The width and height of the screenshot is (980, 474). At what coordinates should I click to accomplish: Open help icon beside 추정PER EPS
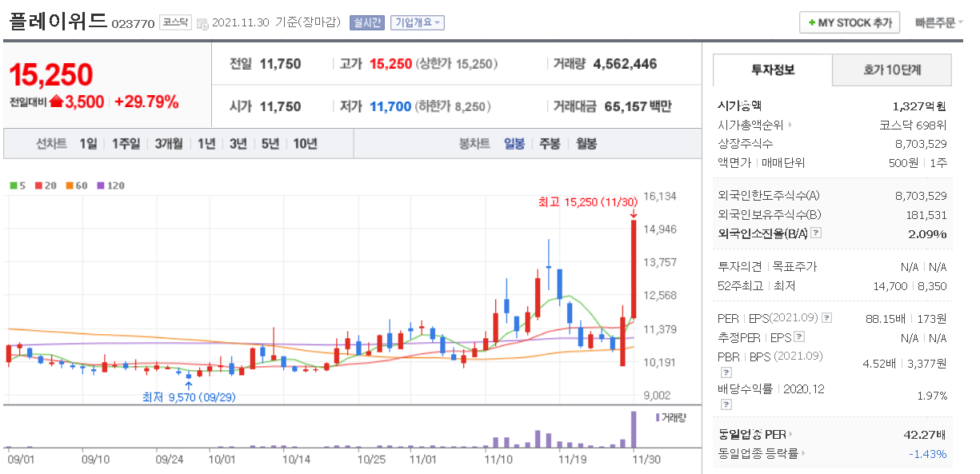tap(799, 337)
